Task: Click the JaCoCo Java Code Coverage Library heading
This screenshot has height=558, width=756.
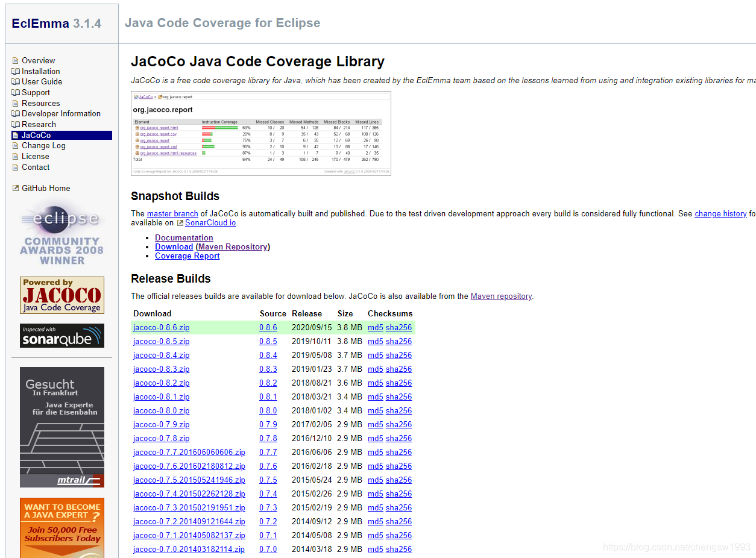Action: 257,61
